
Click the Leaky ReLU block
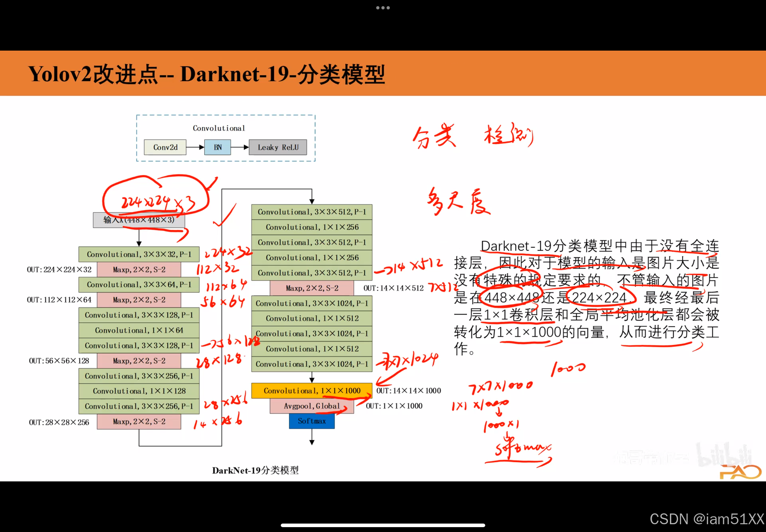tap(278, 147)
